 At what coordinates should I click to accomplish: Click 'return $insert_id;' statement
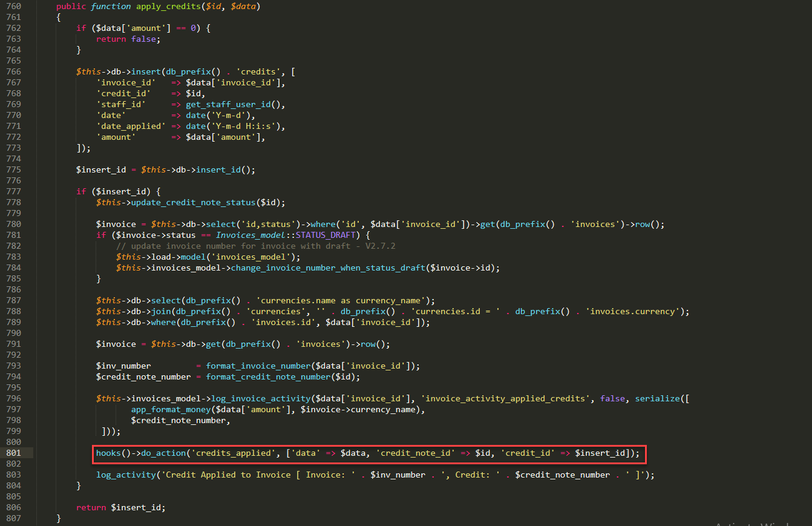tap(120, 507)
